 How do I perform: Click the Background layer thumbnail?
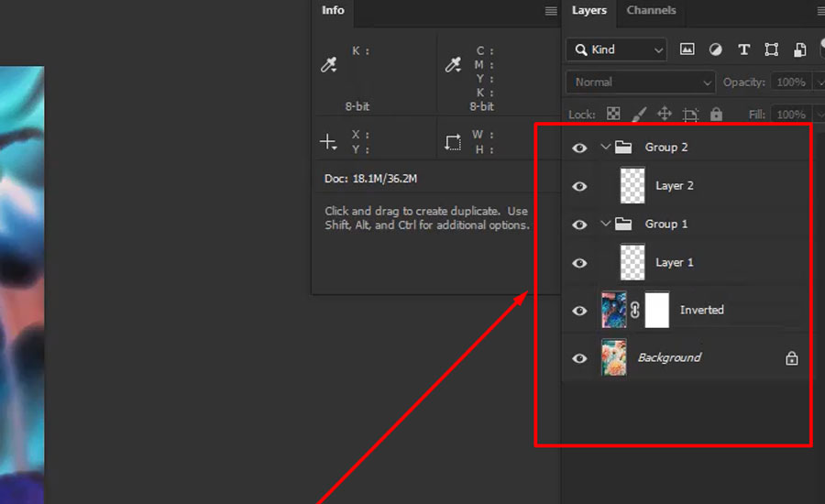click(614, 357)
